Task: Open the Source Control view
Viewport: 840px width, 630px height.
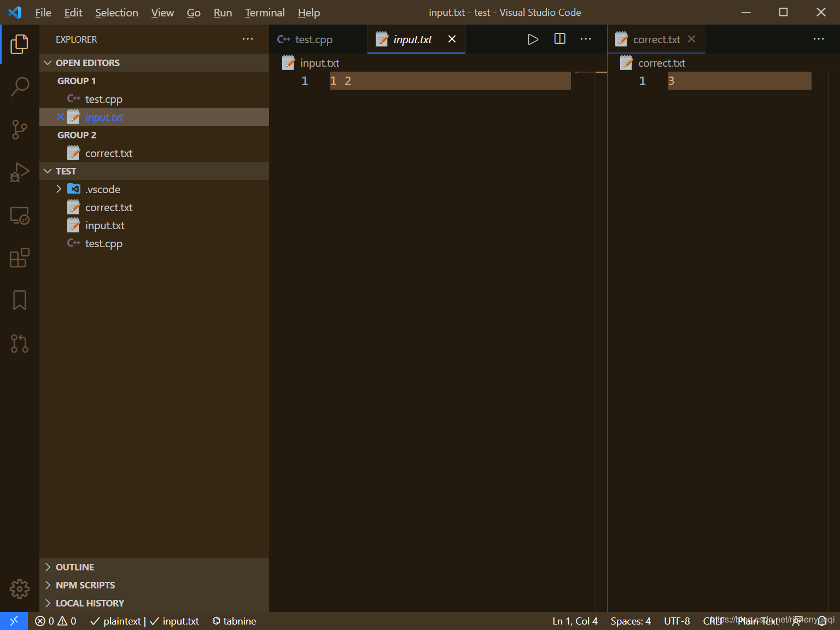Action: [20, 130]
